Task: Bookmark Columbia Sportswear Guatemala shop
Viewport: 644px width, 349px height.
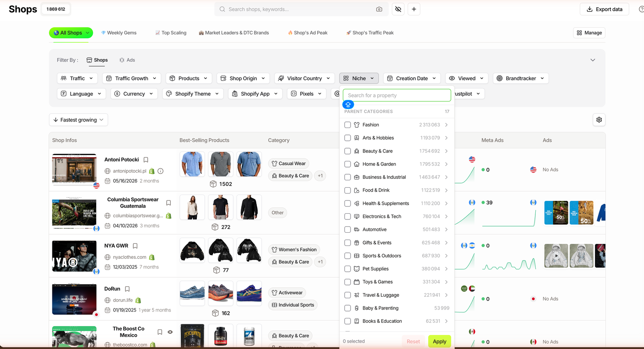Action: (169, 203)
